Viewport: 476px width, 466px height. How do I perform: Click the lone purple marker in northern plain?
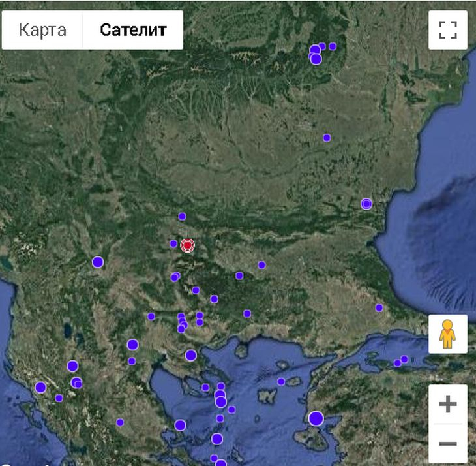click(x=327, y=138)
